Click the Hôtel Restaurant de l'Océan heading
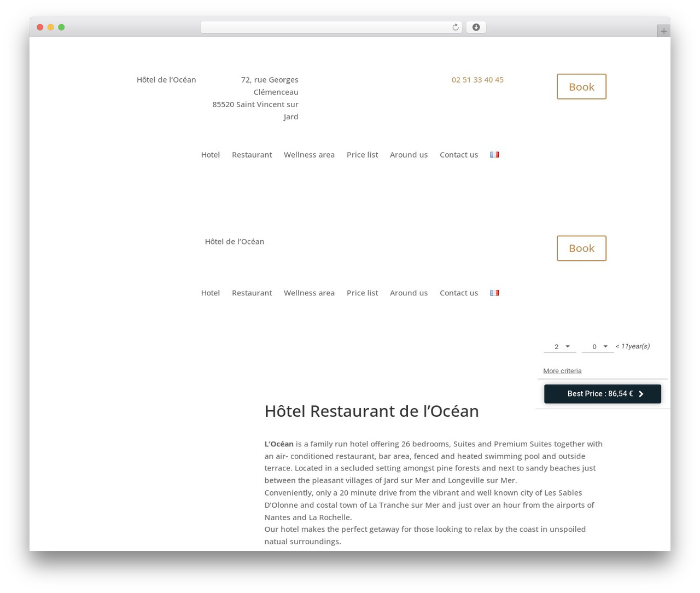 coord(371,411)
